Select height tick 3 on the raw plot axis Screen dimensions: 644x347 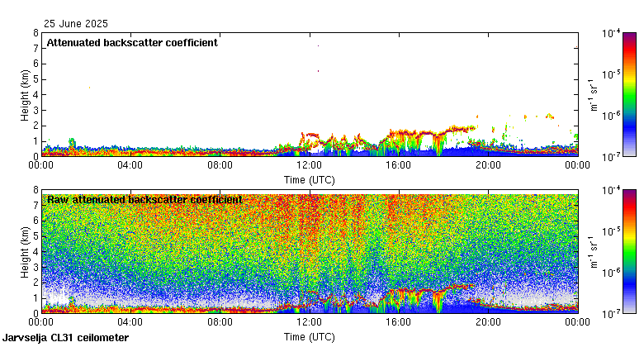coord(36,267)
